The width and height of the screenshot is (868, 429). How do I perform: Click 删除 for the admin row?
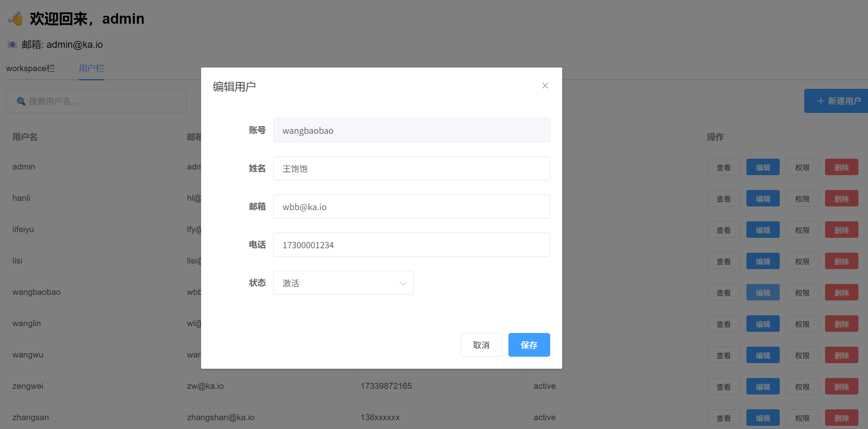842,168
